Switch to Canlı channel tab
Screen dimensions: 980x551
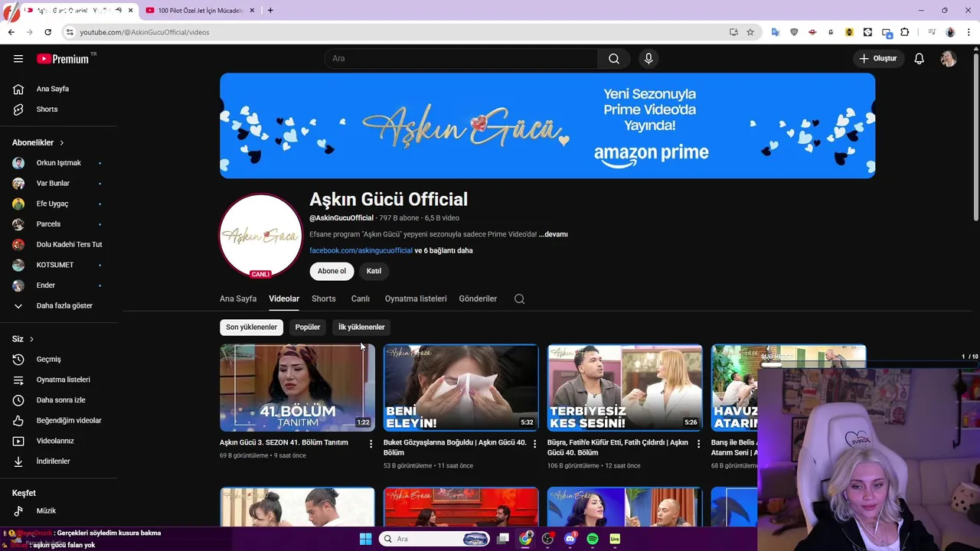point(361,298)
